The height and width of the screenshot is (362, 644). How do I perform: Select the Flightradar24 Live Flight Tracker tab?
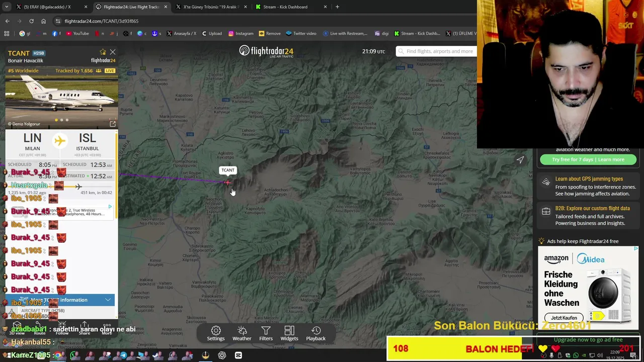[131, 7]
